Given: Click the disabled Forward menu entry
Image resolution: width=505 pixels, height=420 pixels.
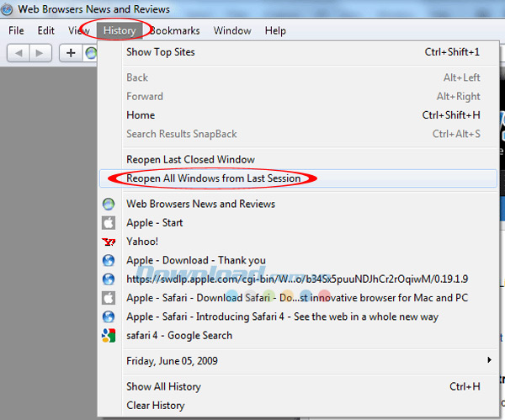Looking at the screenshot, I should [298, 96].
